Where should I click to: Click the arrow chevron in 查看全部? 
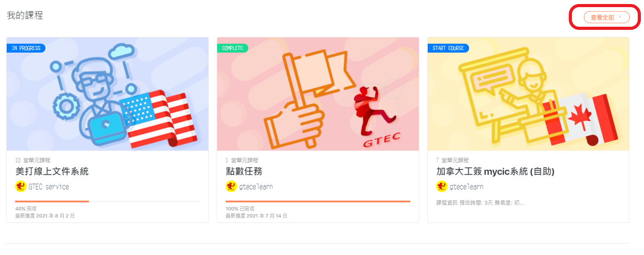point(620,17)
